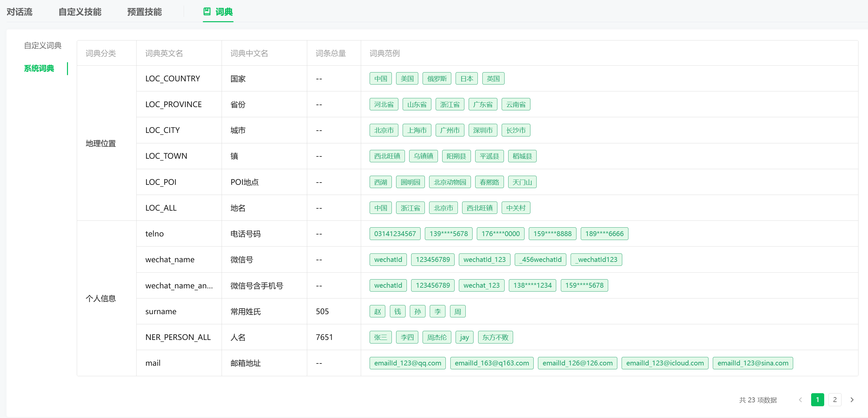Image resolution: width=868 pixels, height=418 pixels.
Task: Click the 深圳市 example tag
Action: click(482, 130)
